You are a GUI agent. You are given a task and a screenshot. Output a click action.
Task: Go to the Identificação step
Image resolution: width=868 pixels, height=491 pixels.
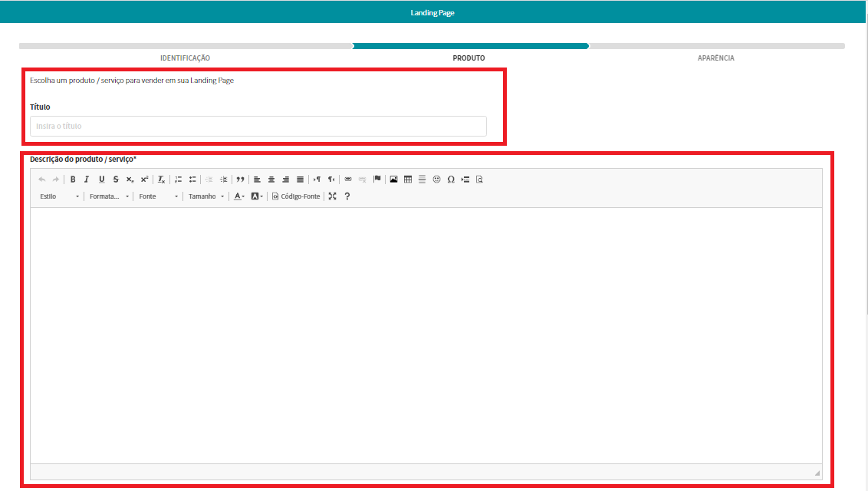(185, 58)
